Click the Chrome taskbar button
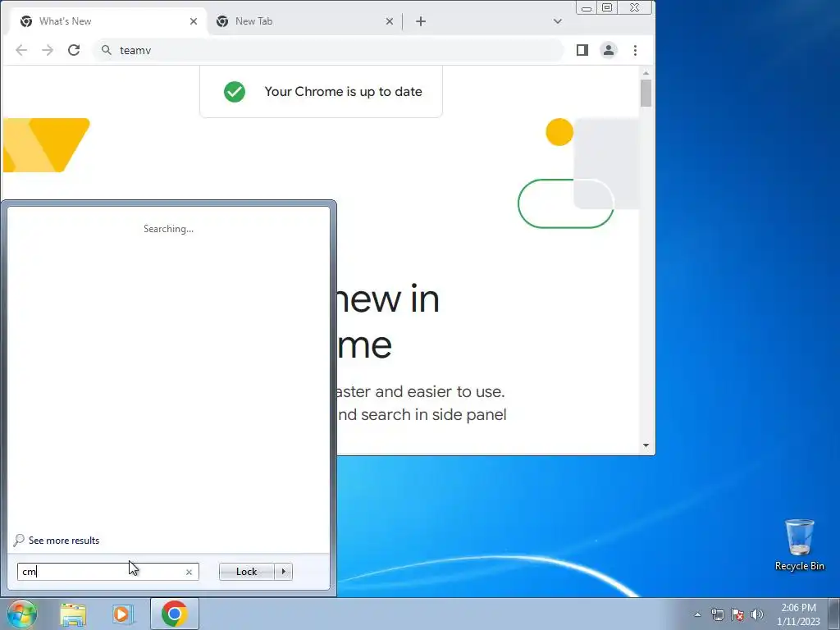This screenshot has width=840, height=630. pos(175,614)
